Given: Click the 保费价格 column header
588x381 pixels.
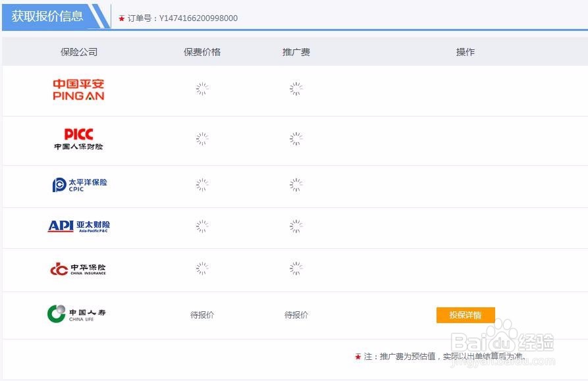Looking at the screenshot, I should coord(202,52).
